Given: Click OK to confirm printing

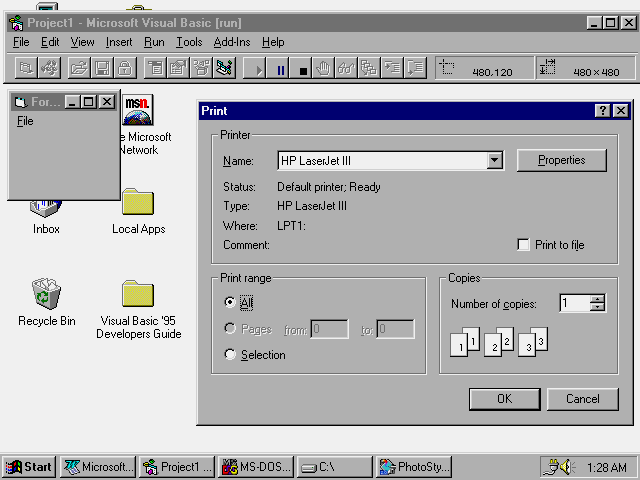Looking at the screenshot, I should [x=504, y=399].
